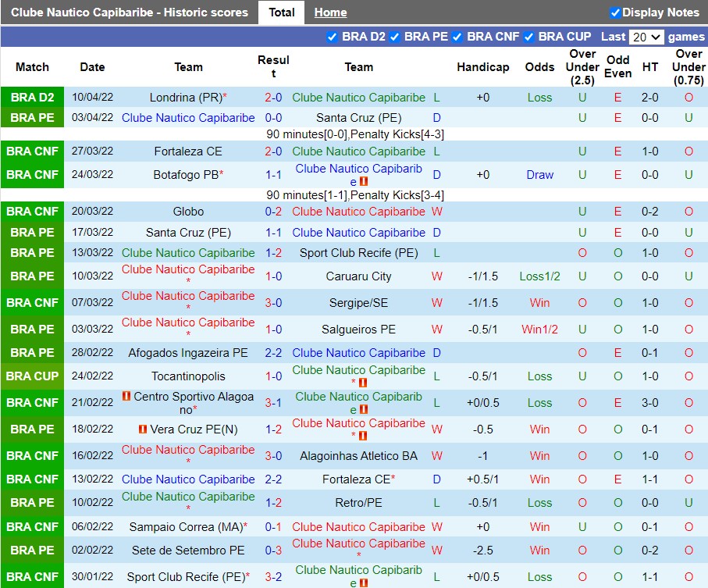Click red card icon beside Vera Cruz PE(N)

143,429
